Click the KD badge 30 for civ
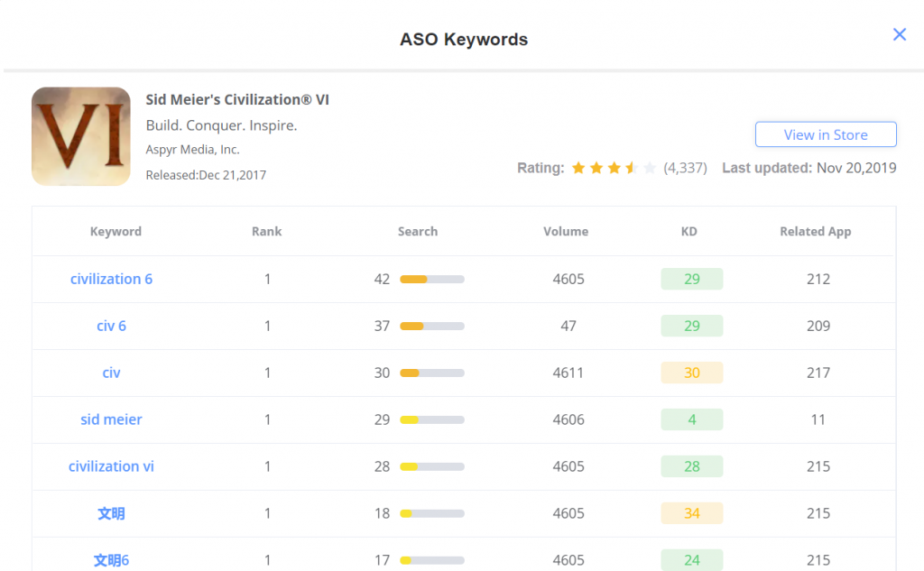924x571 pixels. 691,373
